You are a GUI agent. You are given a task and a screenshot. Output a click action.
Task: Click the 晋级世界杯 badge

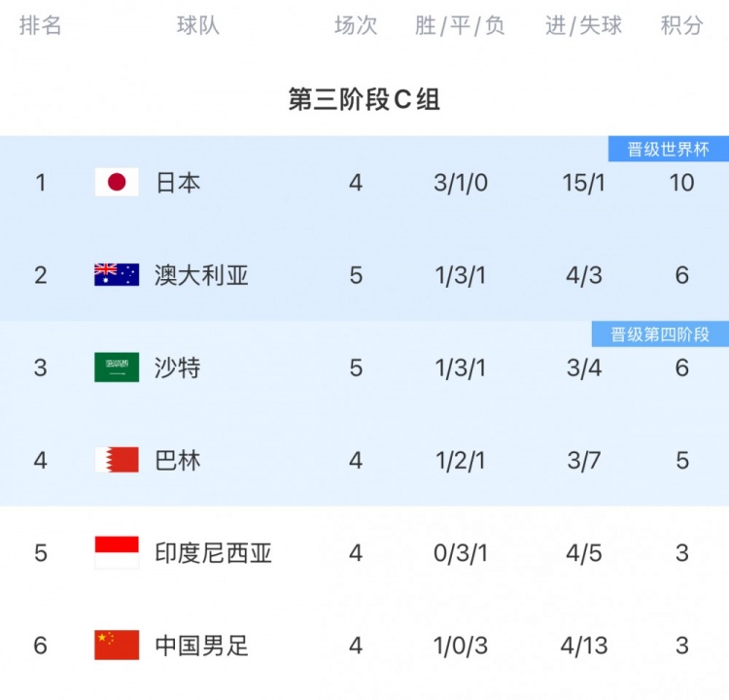coord(668,150)
